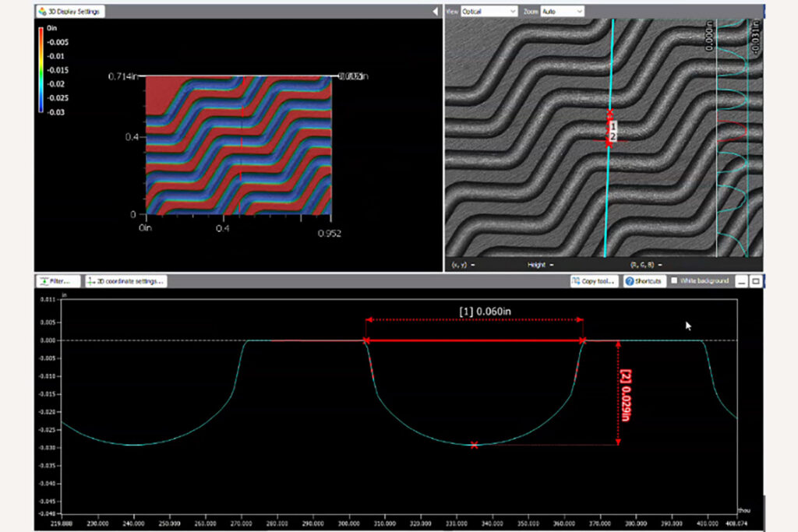The width and height of the screenshot is (798, 532).
Task: Click the 0.714in axis label in the 3D view
Action: [x=122, y=76]
